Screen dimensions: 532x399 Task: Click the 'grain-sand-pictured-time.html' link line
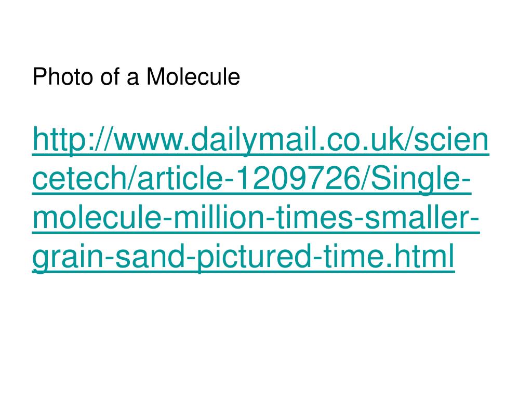click(x=243, y=257)
